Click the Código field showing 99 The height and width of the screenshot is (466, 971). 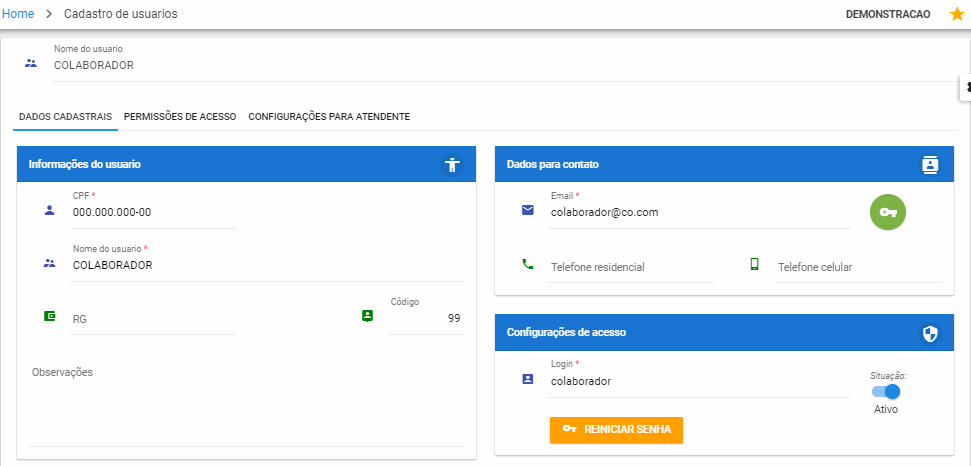[x=426, y=318]
